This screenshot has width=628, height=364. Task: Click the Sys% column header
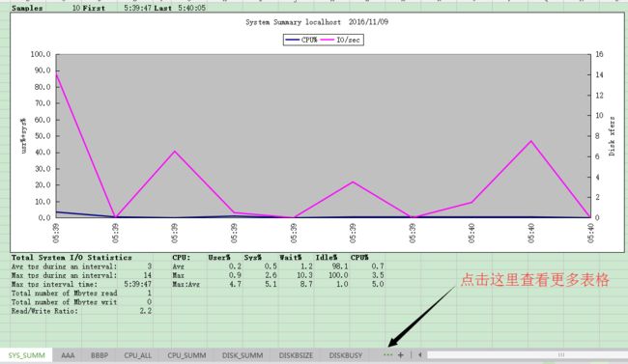click(253, 258)
